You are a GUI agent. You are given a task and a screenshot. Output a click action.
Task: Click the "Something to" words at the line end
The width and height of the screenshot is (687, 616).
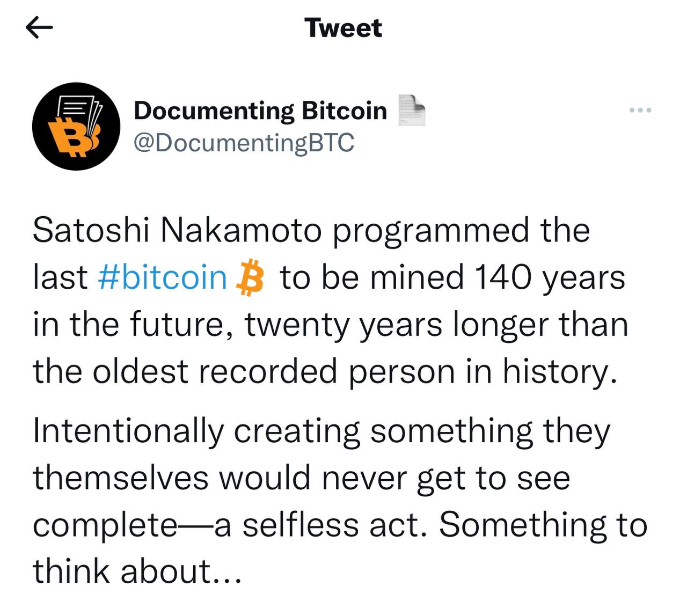[544, 526]
